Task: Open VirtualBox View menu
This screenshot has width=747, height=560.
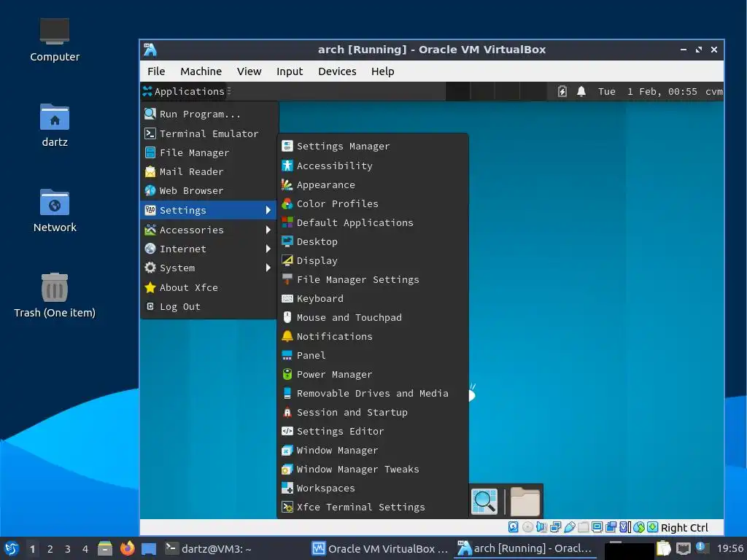Action: [x=249, y=71]
